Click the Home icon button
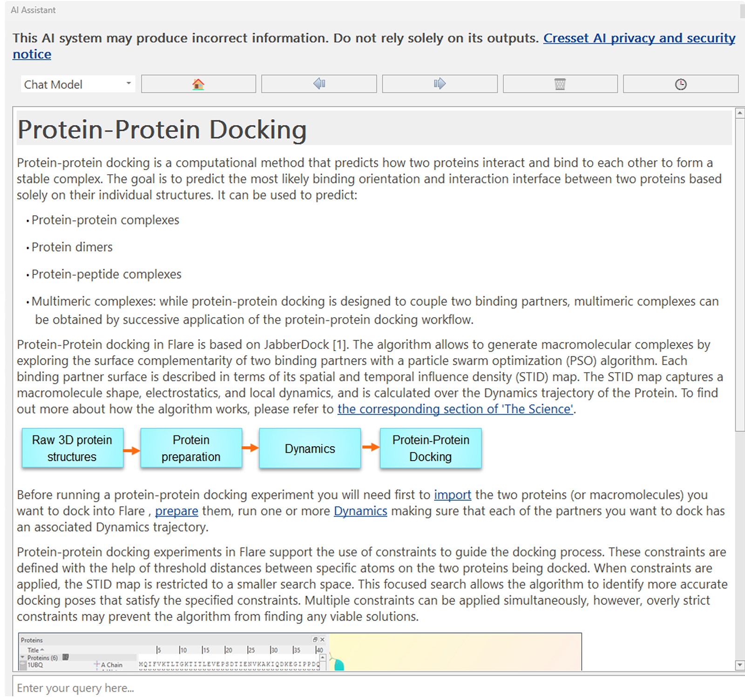Image resolution: width=745 pixels, height=700 pixels. (x=198, y=84)
